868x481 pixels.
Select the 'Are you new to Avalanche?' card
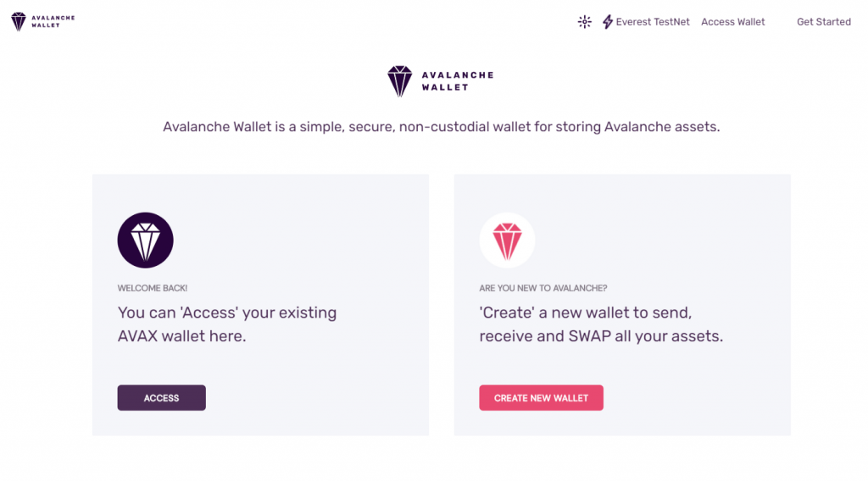pyautogui.click(x=622, y=305)
